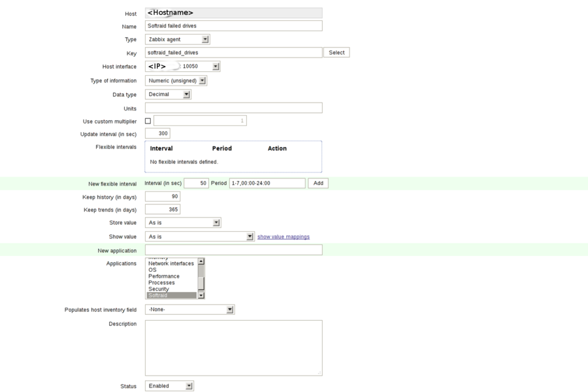
Task: Focus the Name field with Softraid failed drives
Action: pyautogui.click(x=233, y=26)
